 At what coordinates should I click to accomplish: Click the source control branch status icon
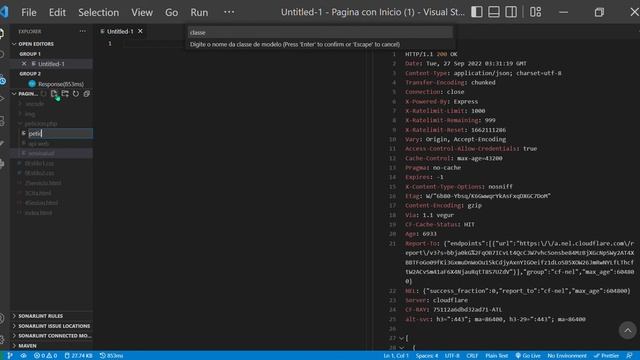(x=10, y=356)
